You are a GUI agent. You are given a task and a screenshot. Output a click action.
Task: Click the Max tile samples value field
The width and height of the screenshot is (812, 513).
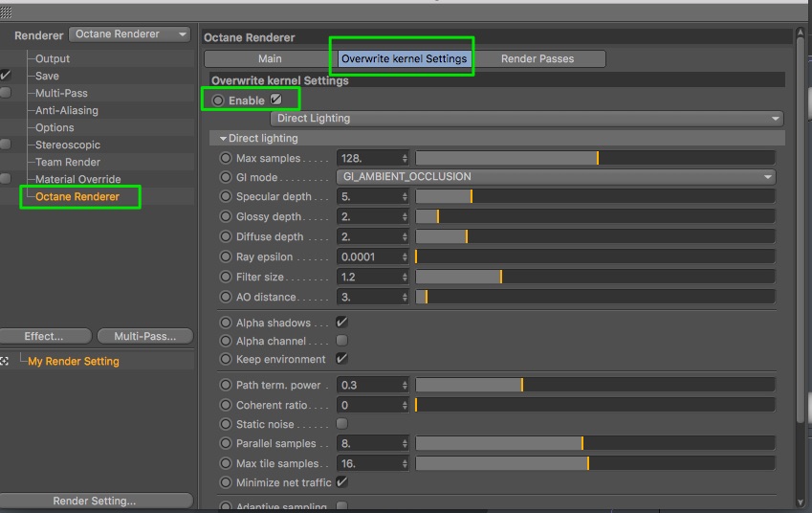click(369, 463)
